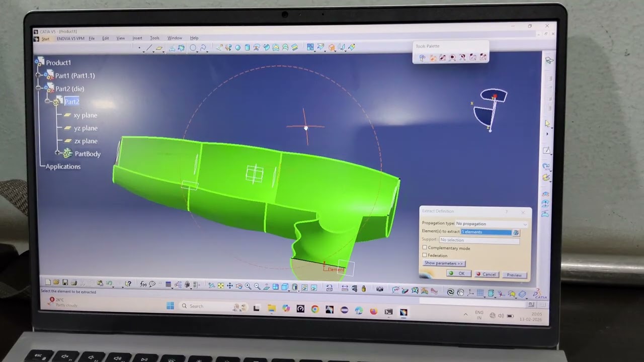Image resolution: width=644 pixels, height=362 pixels.
Task: Click the compass at top right of viewport
Action: point(489,110)
